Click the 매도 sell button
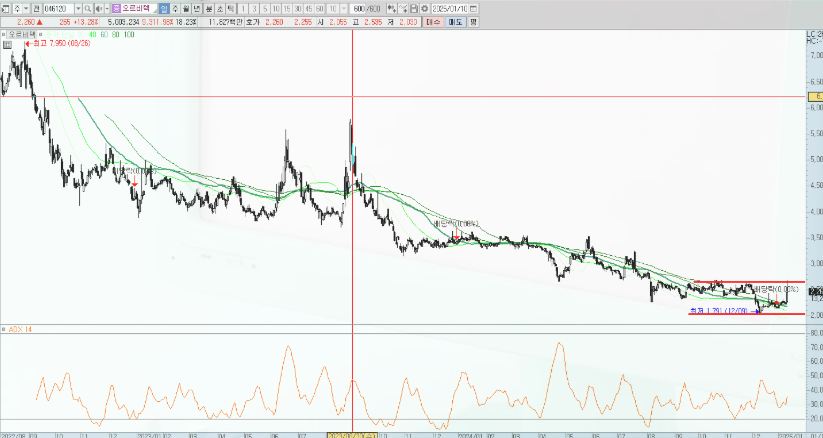Viewport: 823px width, 438px height. (455, 22)
